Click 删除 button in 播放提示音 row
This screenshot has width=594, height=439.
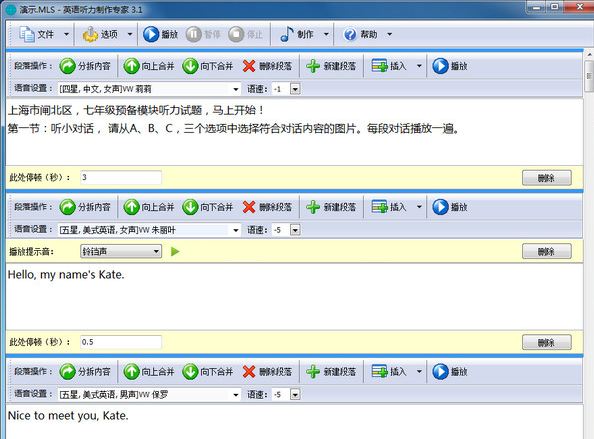point(547,251)
